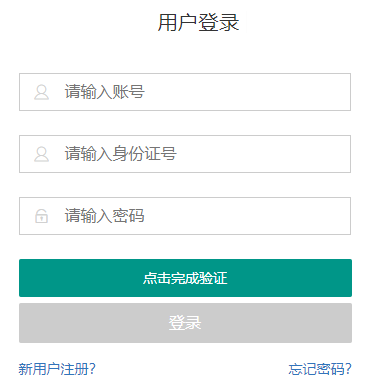Click the gray 登录 login button

click(185, 323)
